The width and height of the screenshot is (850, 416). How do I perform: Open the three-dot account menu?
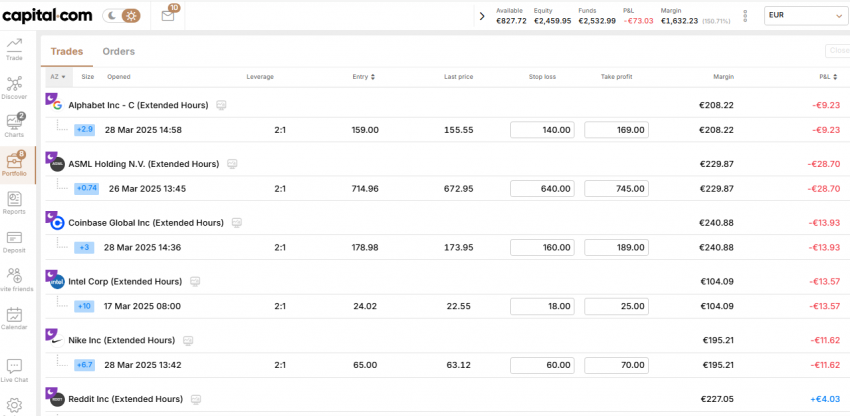coord(745,16)
